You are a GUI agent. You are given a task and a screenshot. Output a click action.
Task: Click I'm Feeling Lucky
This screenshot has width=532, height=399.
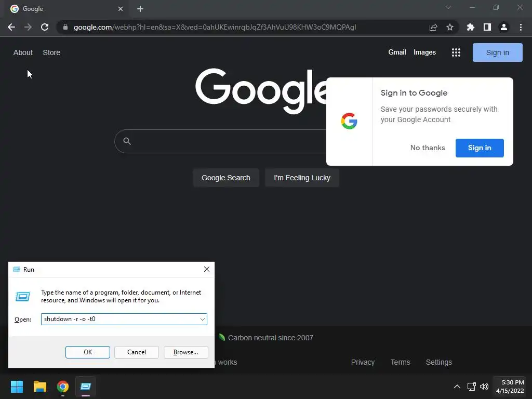click(302, 178)
